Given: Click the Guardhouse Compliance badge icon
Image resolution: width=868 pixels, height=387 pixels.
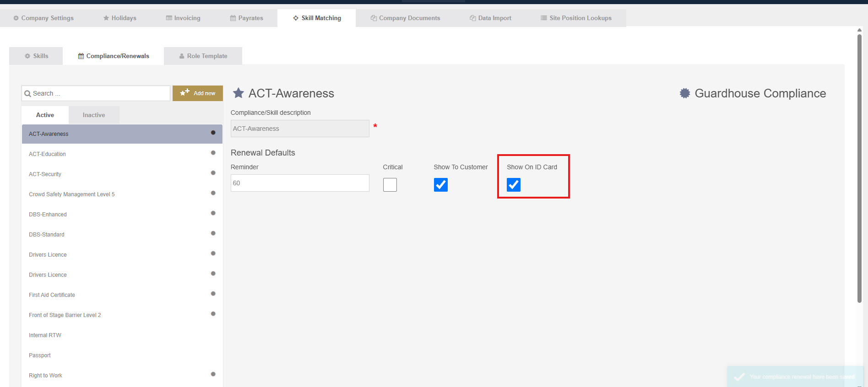Looking at the screenshot, I should click(685, 93).
